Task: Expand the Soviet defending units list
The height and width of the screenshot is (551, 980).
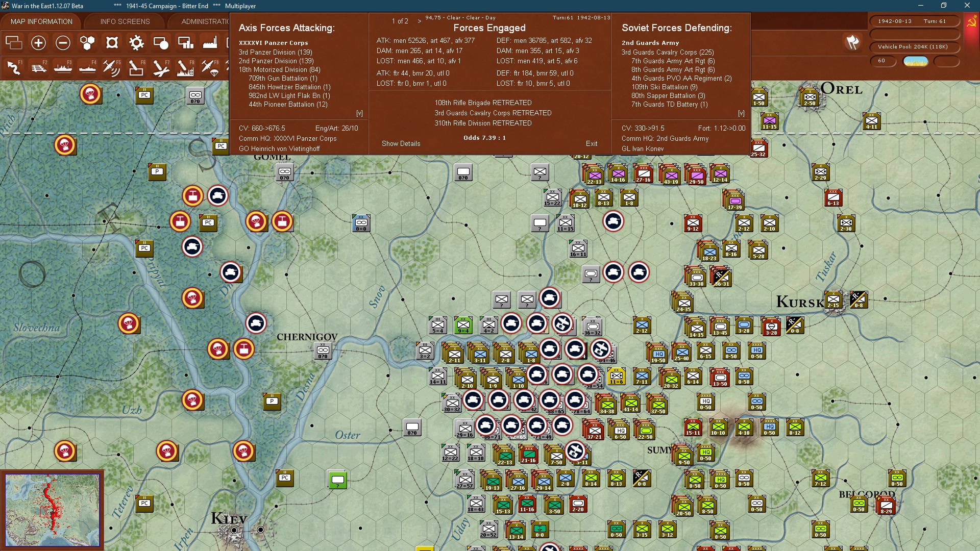Action: pos(741,113)
